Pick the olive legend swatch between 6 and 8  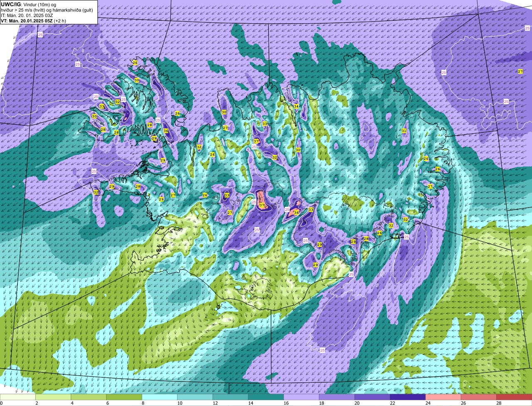tap(124, 397)
